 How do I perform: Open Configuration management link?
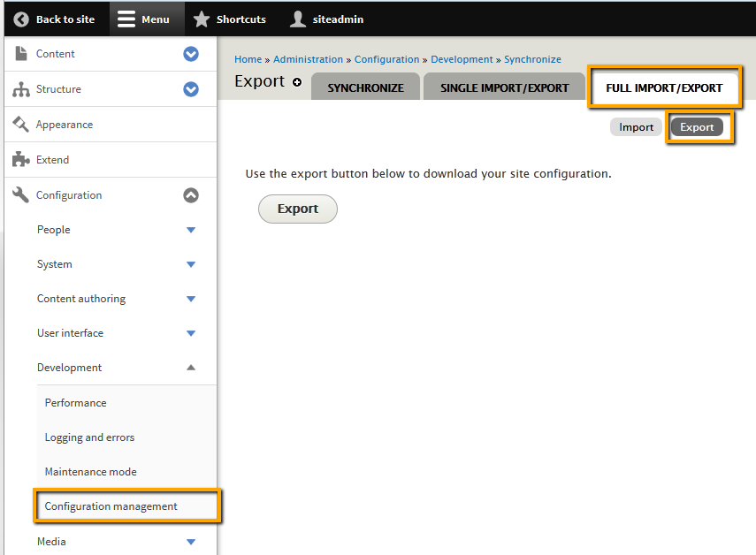click(x=111, y=506)
